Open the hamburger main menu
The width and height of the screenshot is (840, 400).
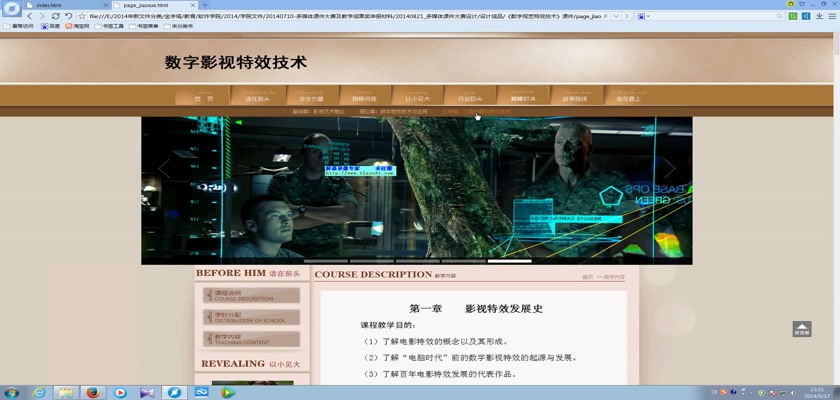point(832,16)
